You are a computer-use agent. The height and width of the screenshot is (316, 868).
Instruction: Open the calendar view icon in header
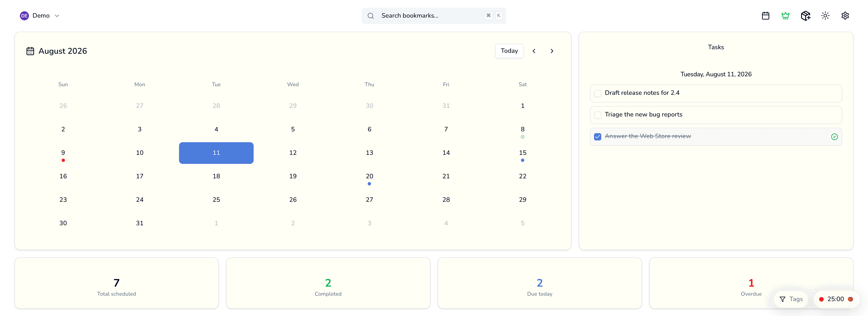(x=766, y=16)
